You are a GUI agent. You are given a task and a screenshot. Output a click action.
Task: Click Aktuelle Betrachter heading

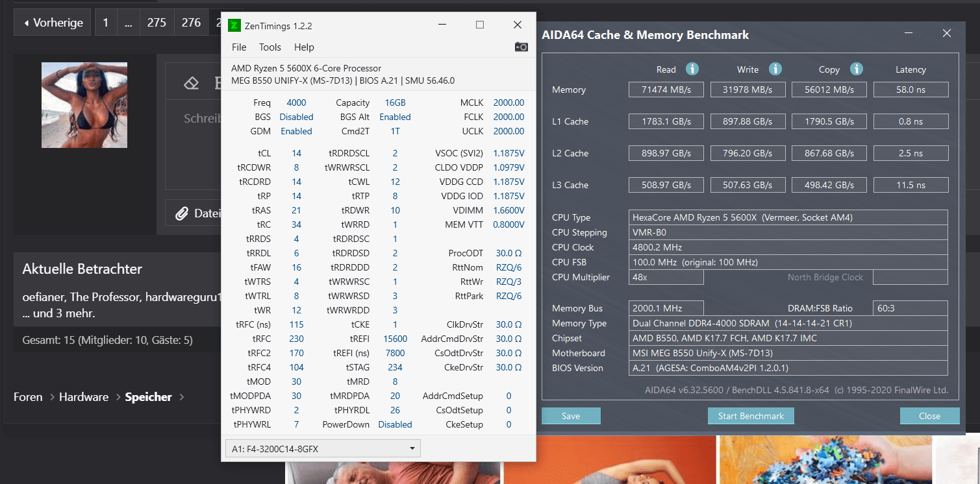click(x=82, y=269)
